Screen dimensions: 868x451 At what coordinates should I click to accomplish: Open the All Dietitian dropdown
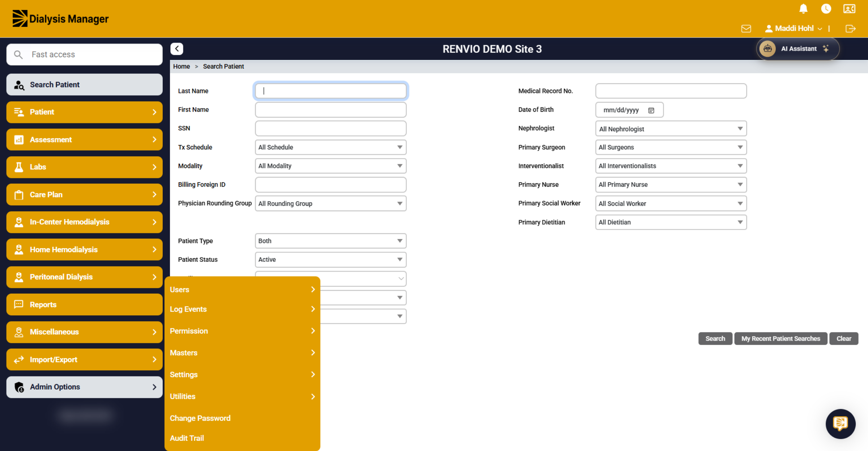pos(671,222)
